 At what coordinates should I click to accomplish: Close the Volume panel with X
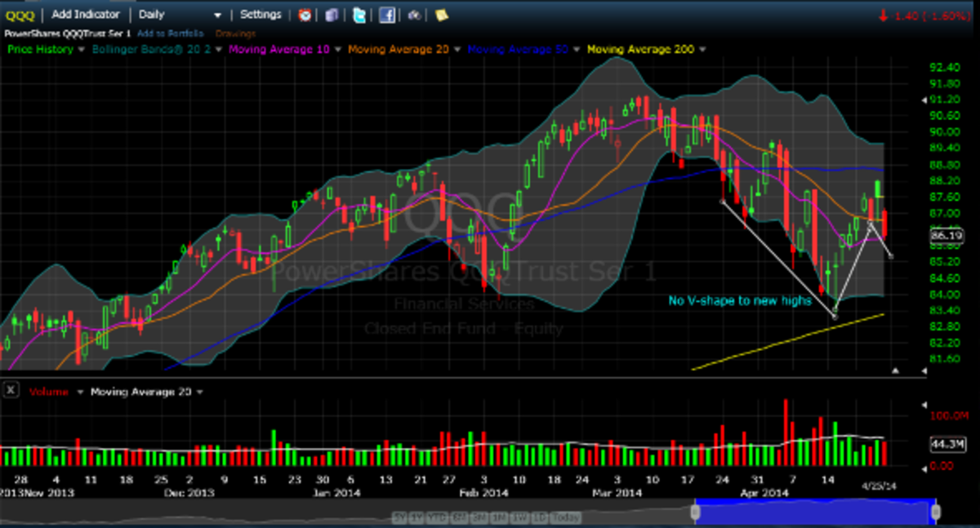[x=11, y=390]
